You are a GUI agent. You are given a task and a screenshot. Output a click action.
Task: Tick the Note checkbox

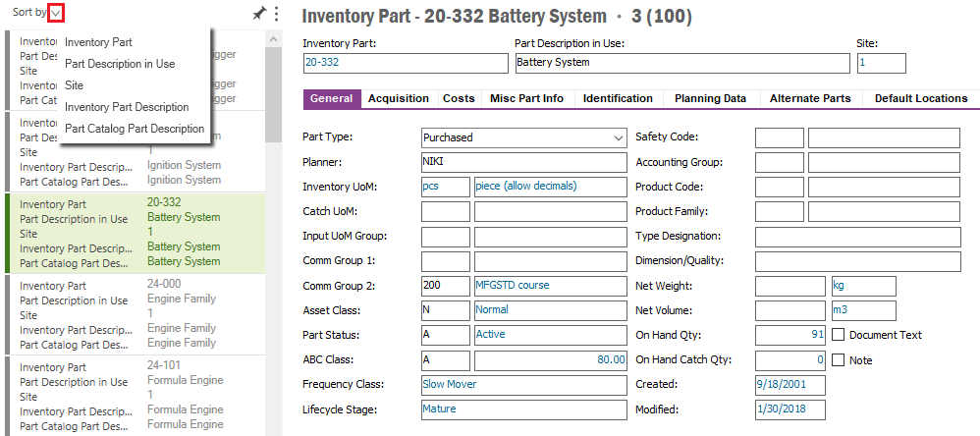coord(839,360)
